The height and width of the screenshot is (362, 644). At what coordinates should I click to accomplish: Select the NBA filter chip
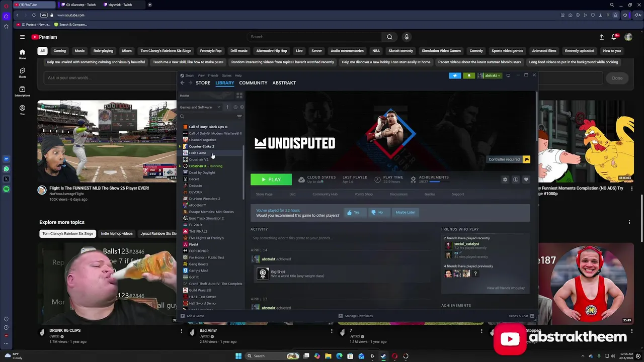click(x=376, y=51)
